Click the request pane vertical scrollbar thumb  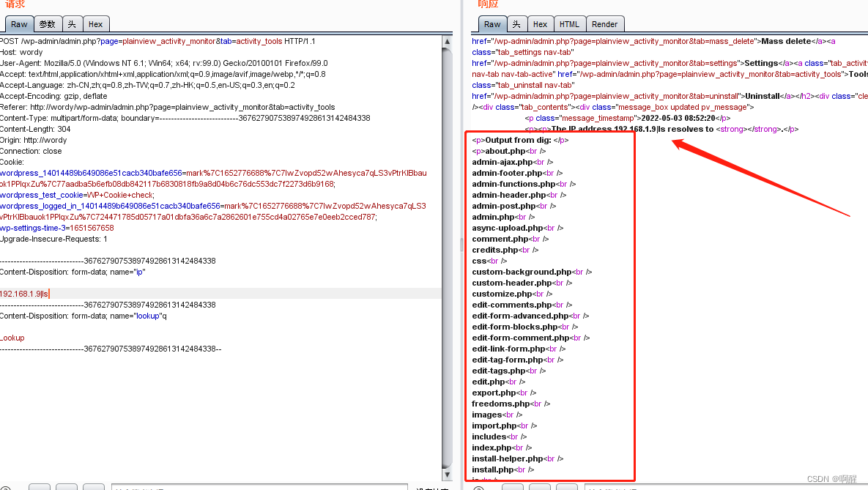(x=448, y=258)
